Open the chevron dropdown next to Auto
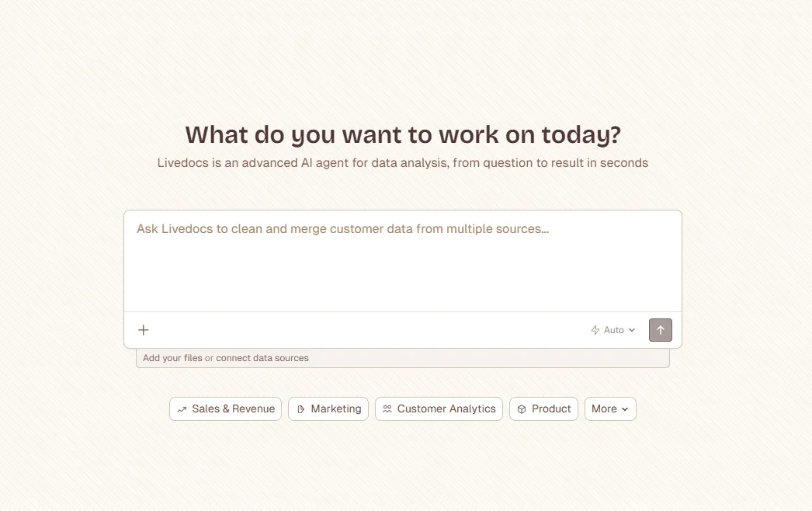The width and height of the screenshot is (812, 511). pos(630,329)
